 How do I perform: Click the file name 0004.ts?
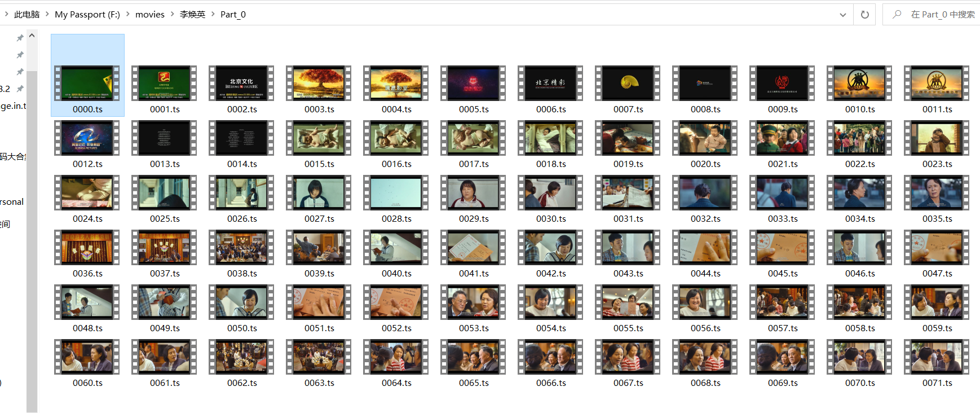point(396,109)
